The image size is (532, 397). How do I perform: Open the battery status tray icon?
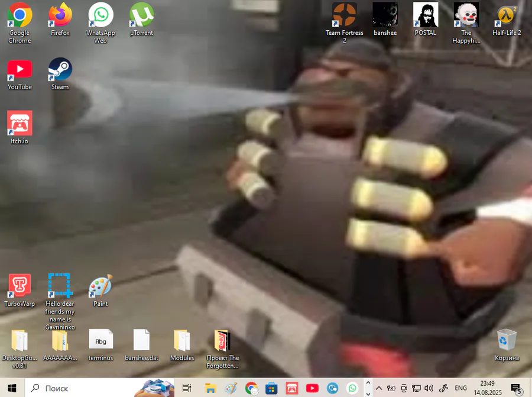pyautogui.click(x=391, y=388)
